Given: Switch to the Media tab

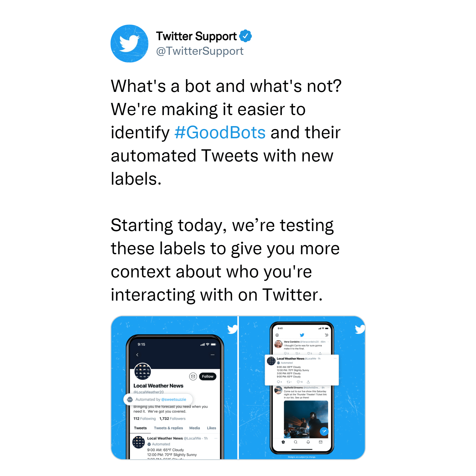Looking at the screenshot, I should 195,428.
